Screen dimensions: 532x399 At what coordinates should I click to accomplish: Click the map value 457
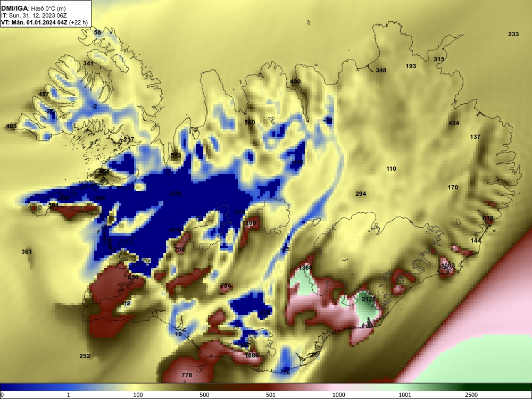pyautogui.click(x=44, y=94)
